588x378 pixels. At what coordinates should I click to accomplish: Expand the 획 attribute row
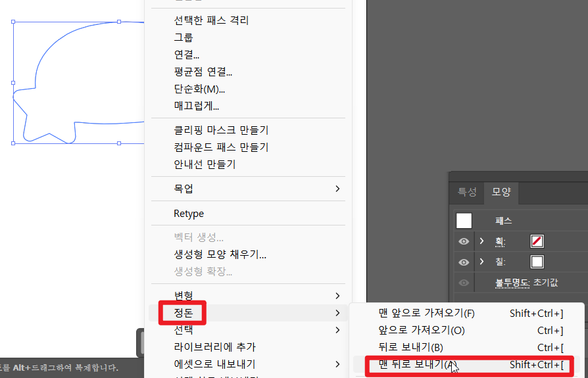point(482,241)
